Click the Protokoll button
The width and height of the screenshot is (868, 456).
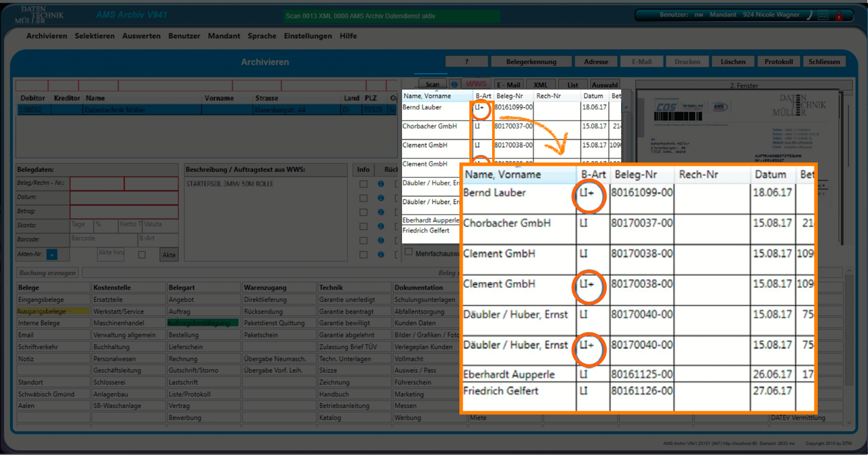click(778, 62)
